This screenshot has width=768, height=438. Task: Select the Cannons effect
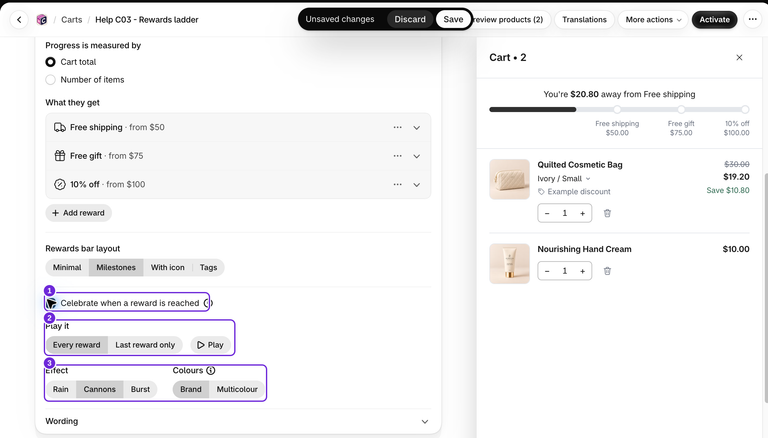[99, 389]
